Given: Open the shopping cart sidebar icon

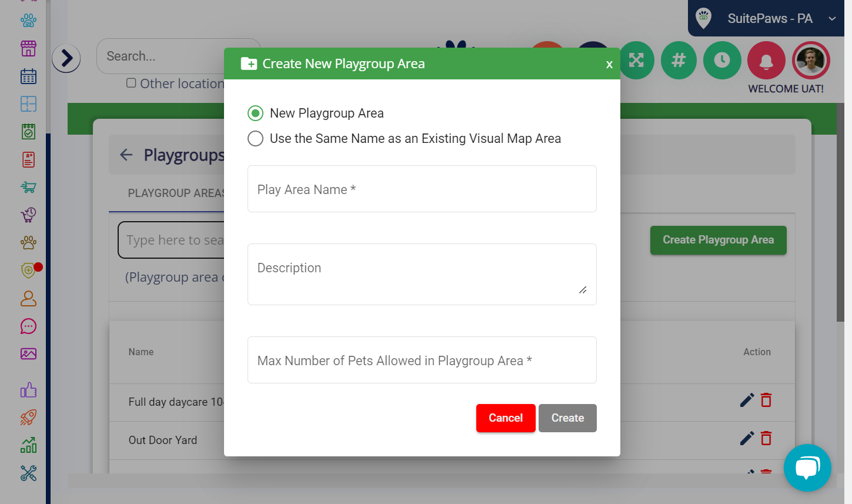Looking at the screenshot, I should pos(28,187).
